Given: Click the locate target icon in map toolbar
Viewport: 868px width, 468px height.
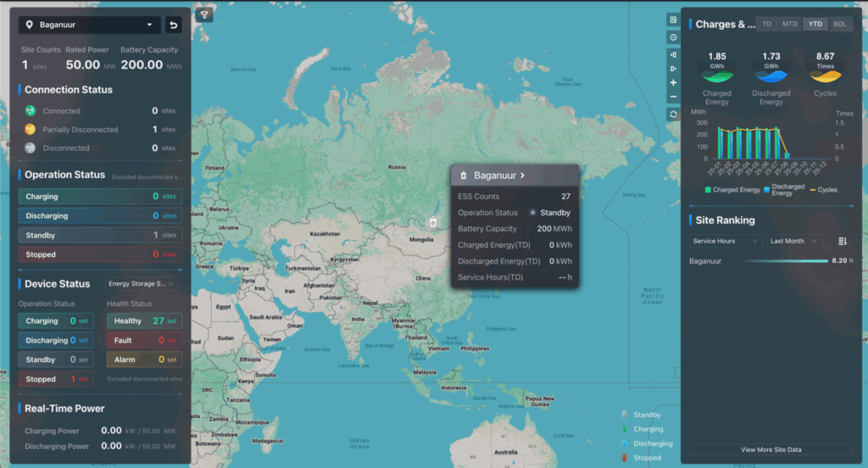Looking at the screenshot, I should 673,37.
